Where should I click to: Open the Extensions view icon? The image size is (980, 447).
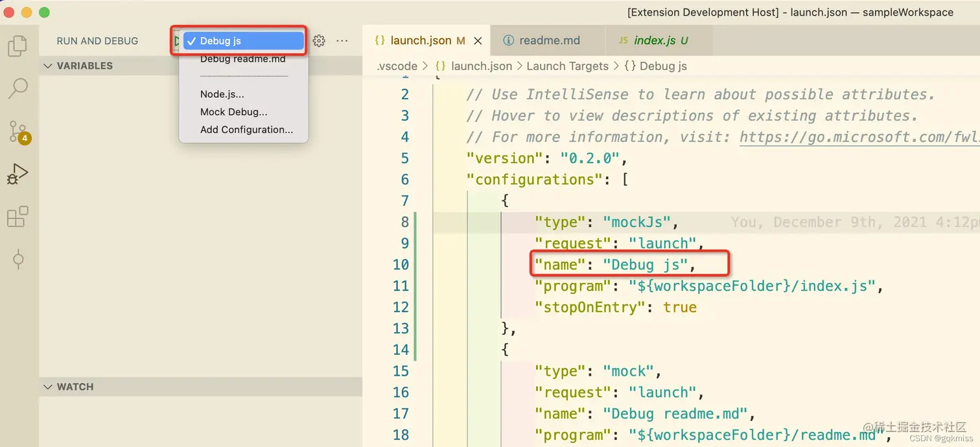(x=17, y=217)
